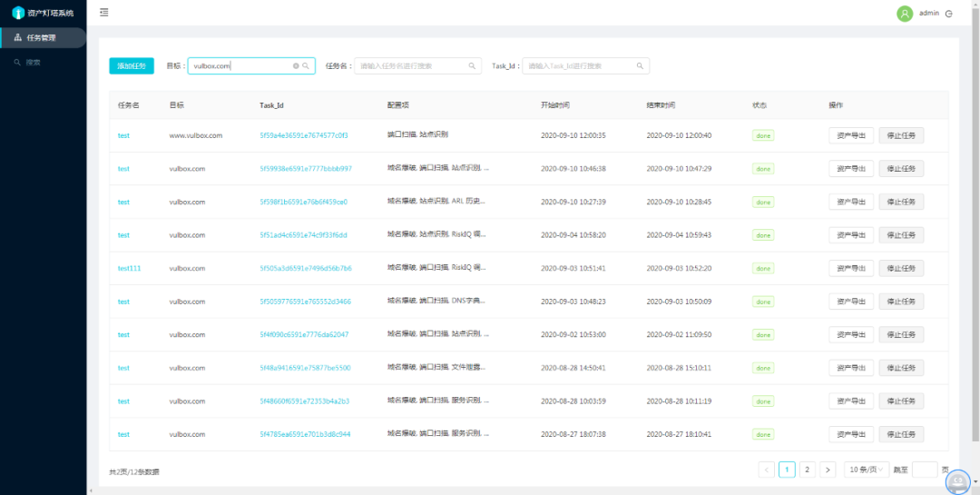Click 资产导出 for the www.vulbox.com task
The width and height of the screenshot is (980, 495).
851,135
